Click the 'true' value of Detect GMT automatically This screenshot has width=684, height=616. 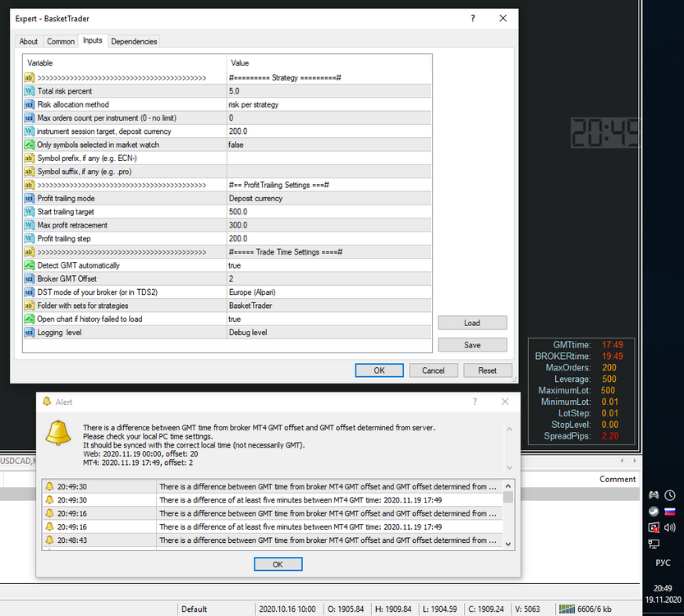click(234, 265)
